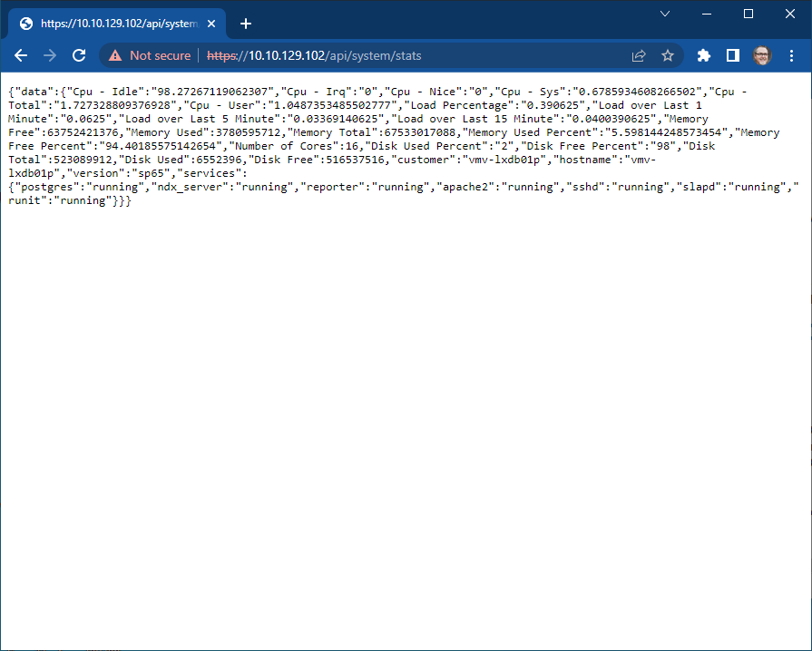Close the current tab
812x651 pixels.
pyautogui.click(x=212, y=23)
